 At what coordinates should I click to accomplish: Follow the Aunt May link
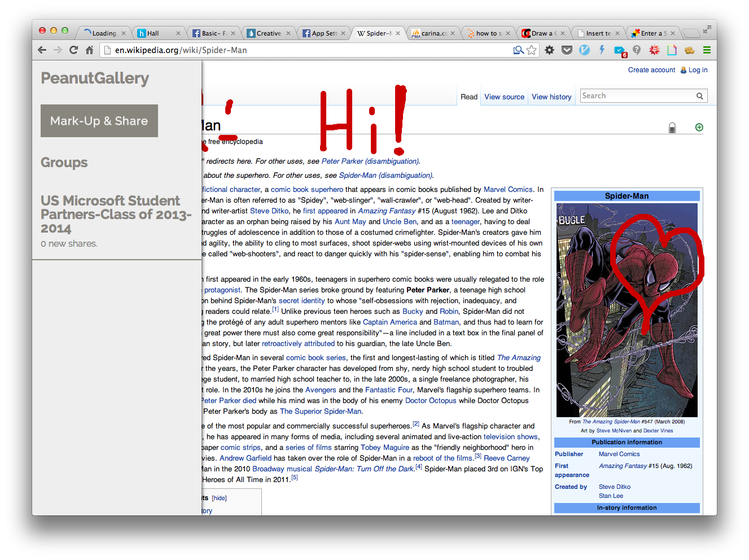point(351,222)
